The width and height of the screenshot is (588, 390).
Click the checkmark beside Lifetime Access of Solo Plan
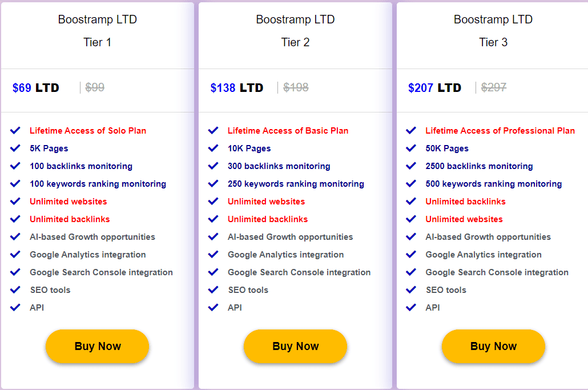pyautogui.click(x=15, y=130)
